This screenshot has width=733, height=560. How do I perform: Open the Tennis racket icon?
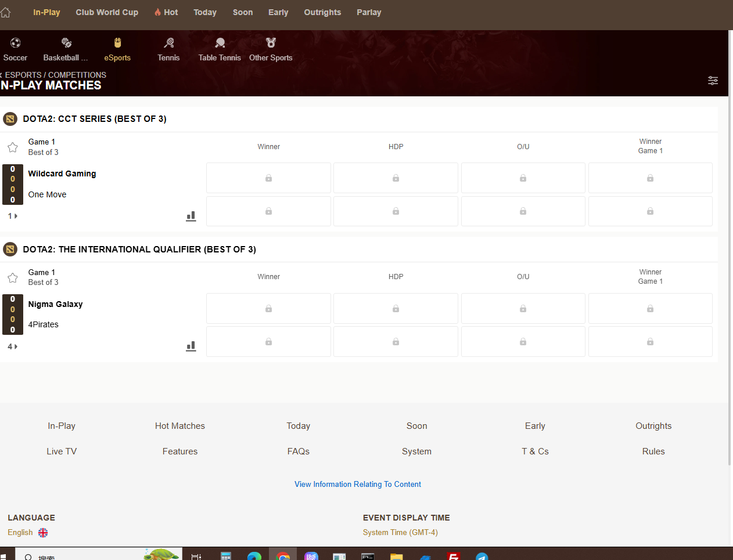pos(168,43)
